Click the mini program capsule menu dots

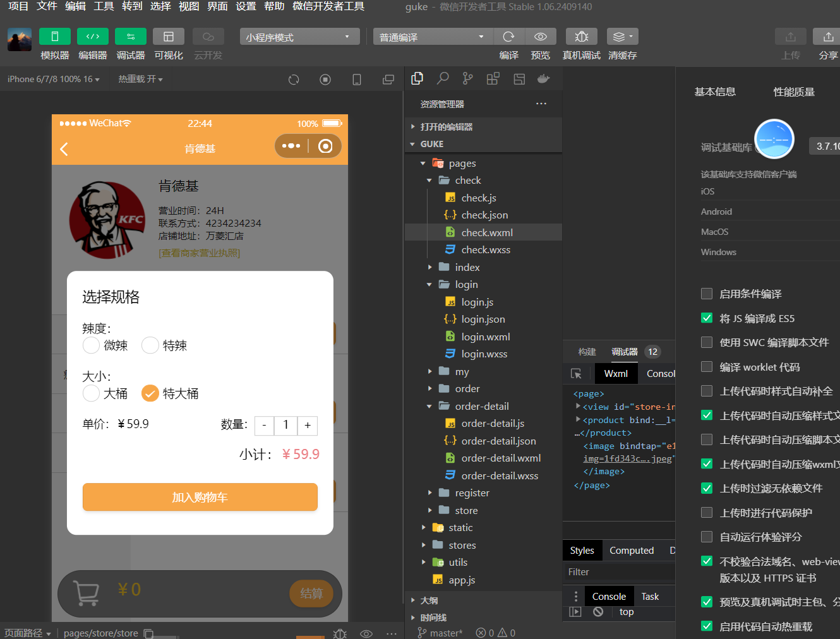pos(291,146)
